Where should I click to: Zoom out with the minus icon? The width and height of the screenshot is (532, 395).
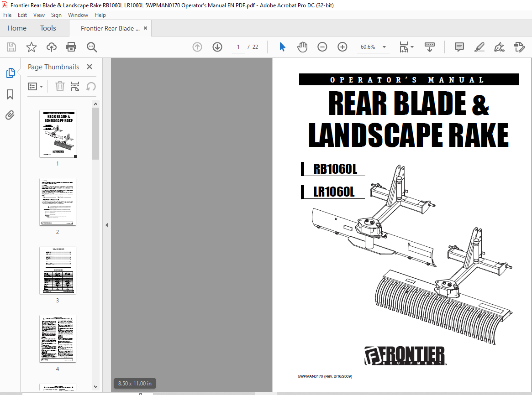(322, 47)
